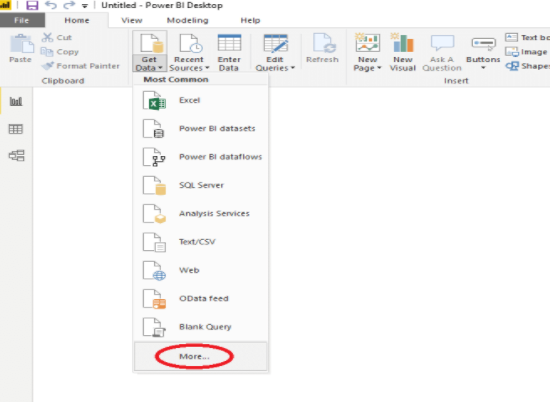555x402 pixels.
Task: Click the Get Data button
Action: (x=149, y=52)
